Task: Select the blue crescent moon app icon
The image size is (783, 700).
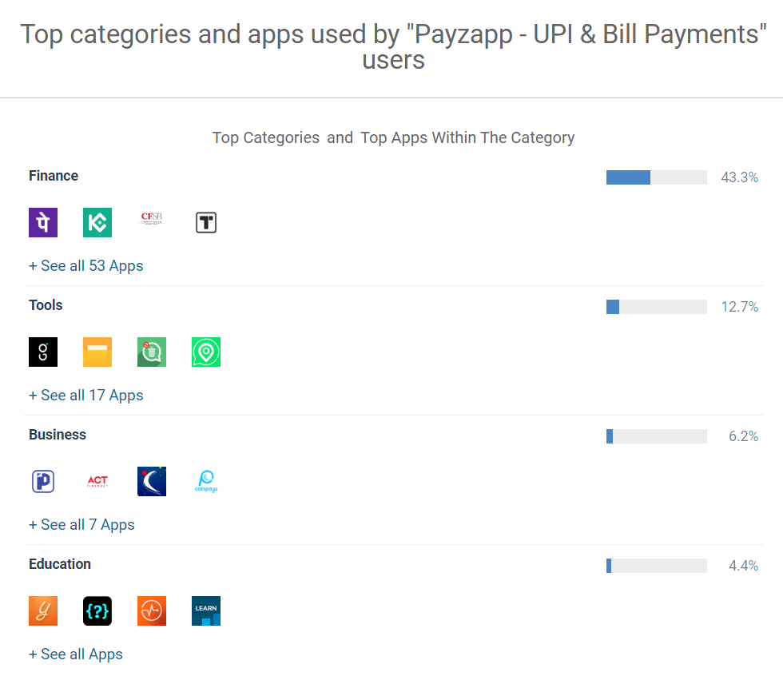Action: tap(151, 481)
